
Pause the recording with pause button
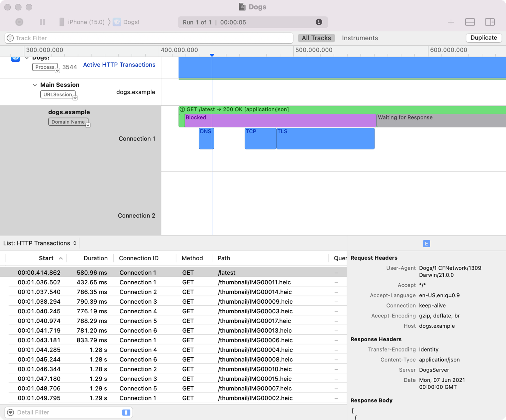pos(42,22)
